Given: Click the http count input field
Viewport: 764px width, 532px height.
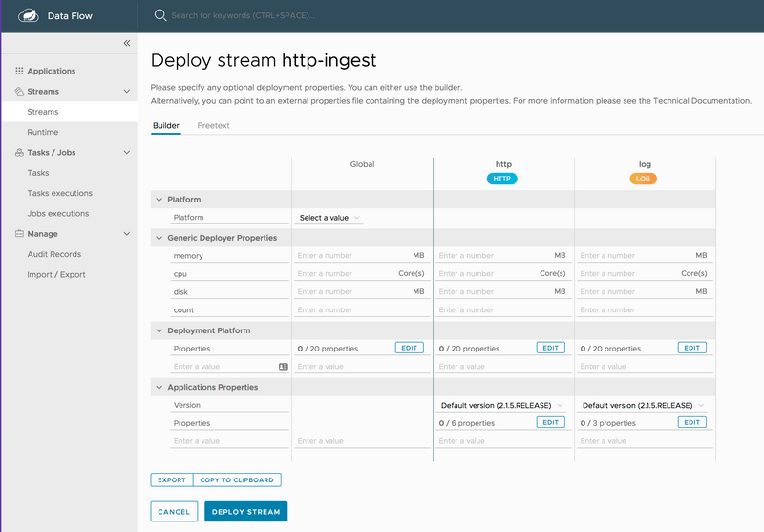Looking at the screenshot, I should tap(503, 309).
